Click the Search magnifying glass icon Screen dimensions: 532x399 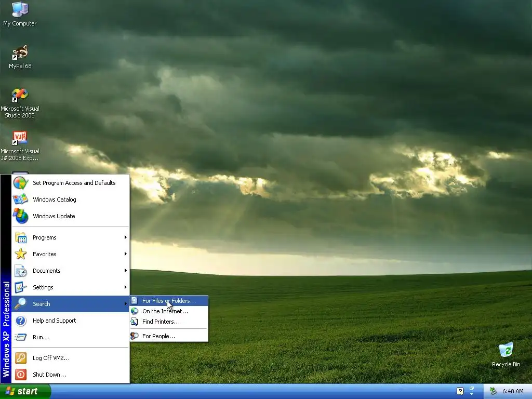[x=21, y=303]
